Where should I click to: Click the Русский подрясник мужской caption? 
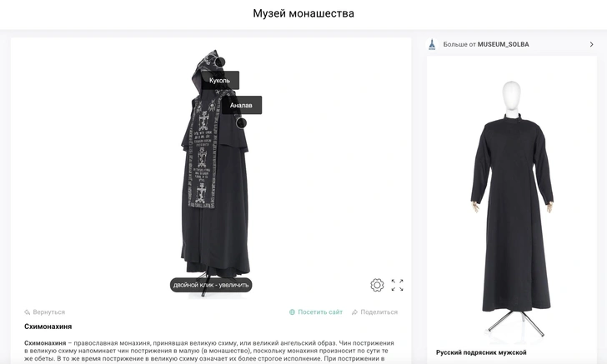point(481,352)
